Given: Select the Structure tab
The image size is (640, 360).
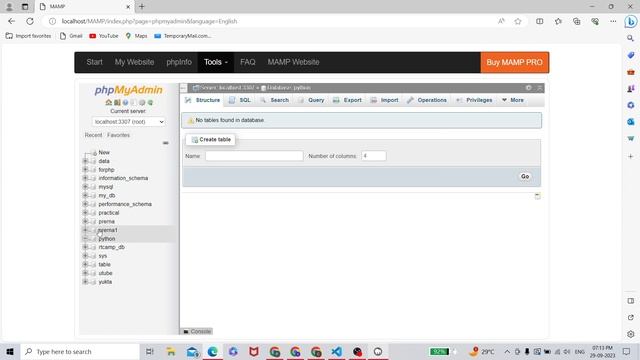Looking at the screenshot, I should (x=202, y=100).
